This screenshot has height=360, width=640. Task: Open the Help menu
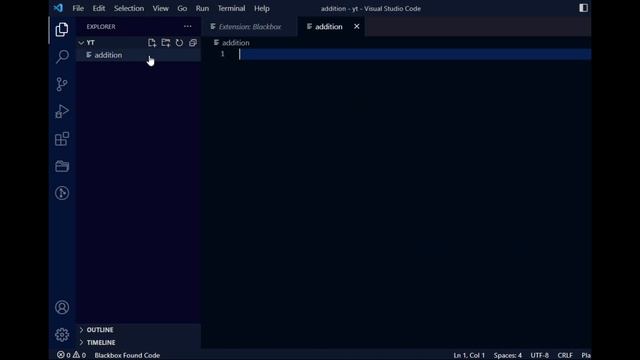tap(262, 8)
